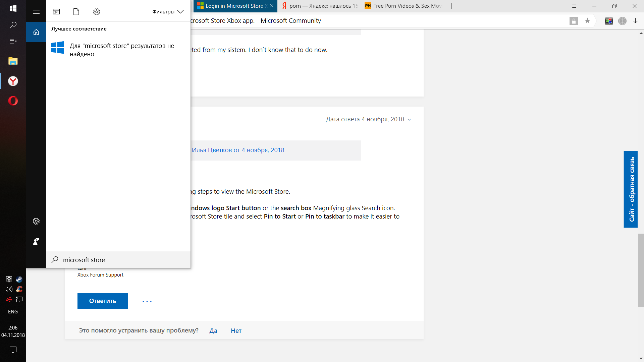Click the colorful extension icon in the toolbar
Screen dimensions: 644x362
pos(609,21)
